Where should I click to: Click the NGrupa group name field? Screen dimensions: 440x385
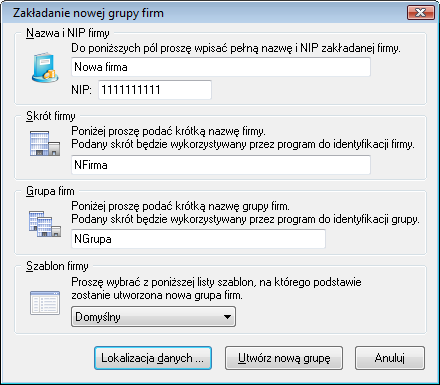198,239
